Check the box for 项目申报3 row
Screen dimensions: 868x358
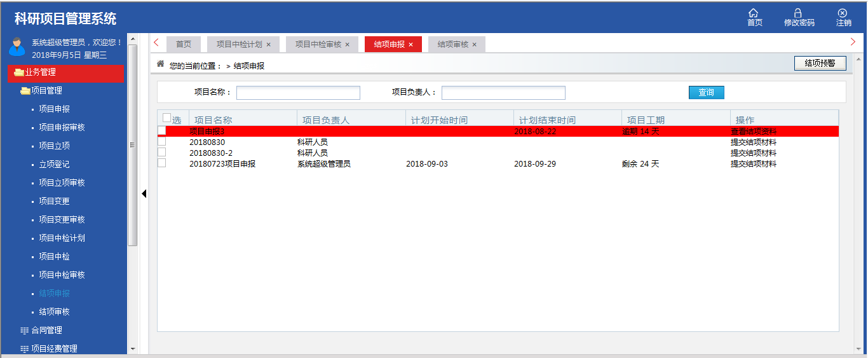coord(161,130)
